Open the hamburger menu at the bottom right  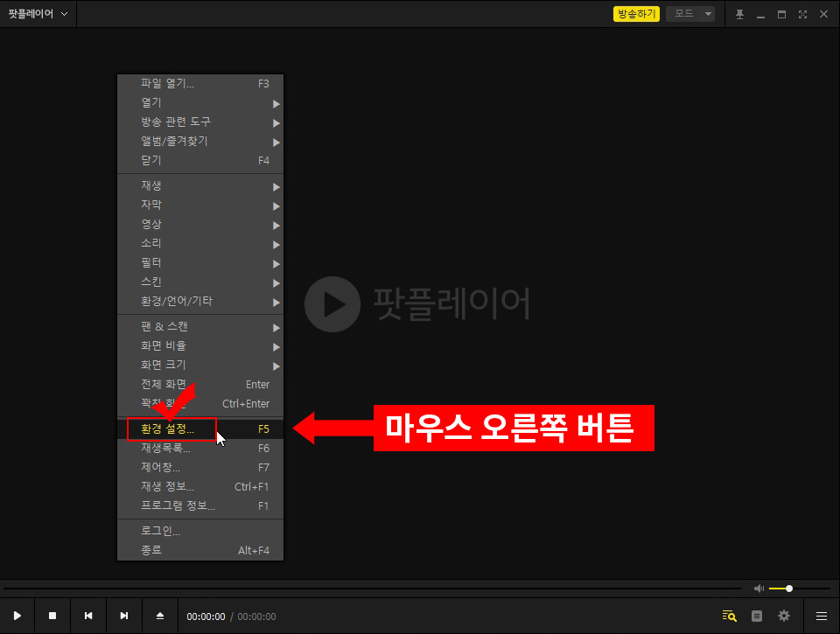click(x=822, y=617)
